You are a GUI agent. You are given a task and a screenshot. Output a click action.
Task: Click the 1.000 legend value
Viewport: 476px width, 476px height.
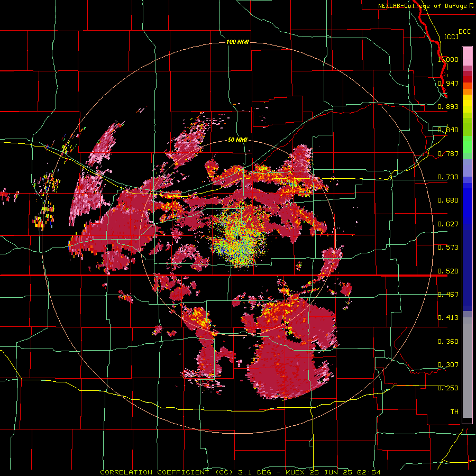point(448,59)
